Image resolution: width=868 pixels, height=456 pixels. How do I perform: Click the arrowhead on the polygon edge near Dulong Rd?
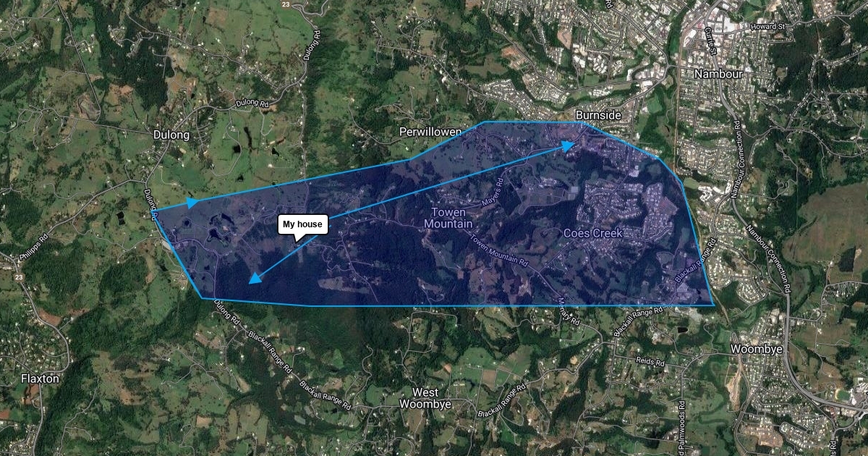[x=192, y=203]
